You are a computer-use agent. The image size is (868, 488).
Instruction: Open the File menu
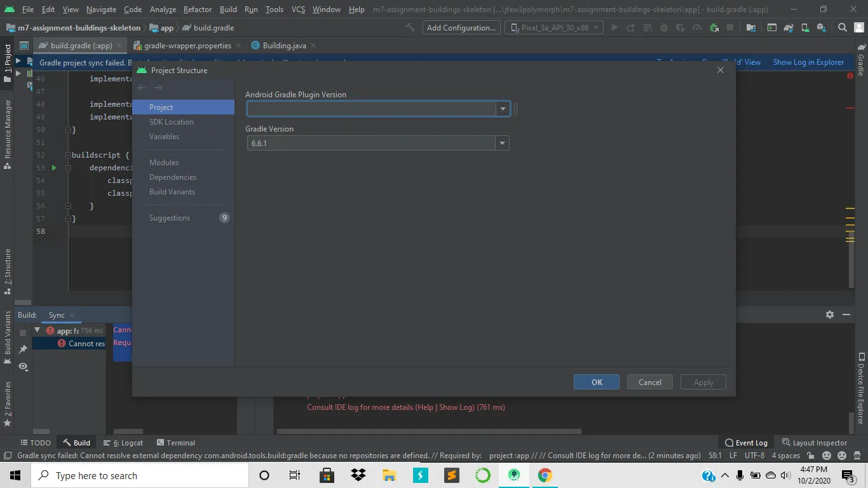28,10
